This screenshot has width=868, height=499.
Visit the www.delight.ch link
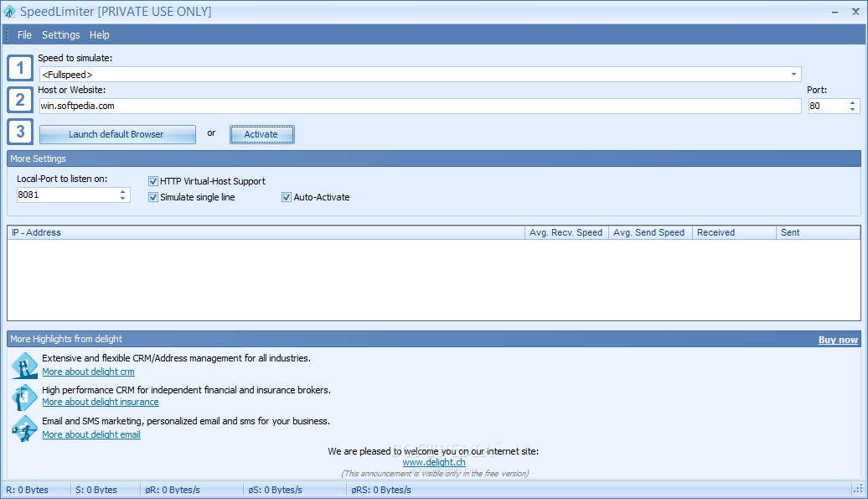434,462
